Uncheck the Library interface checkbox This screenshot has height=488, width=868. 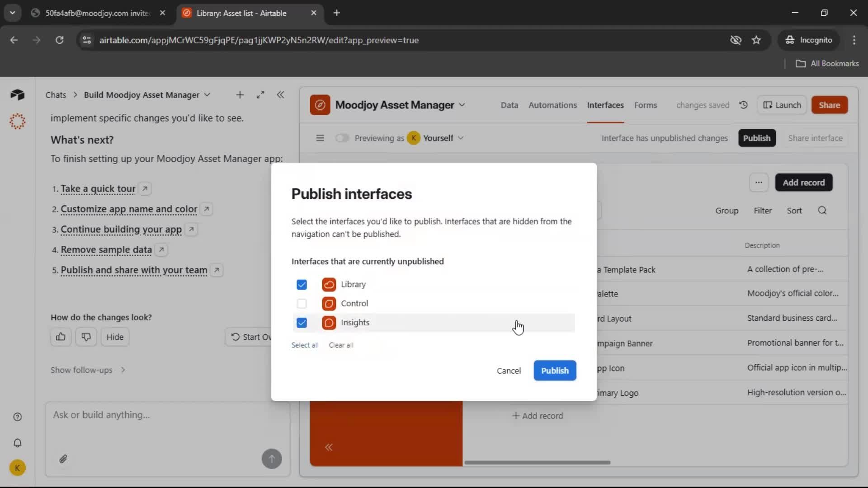(302, 285)
